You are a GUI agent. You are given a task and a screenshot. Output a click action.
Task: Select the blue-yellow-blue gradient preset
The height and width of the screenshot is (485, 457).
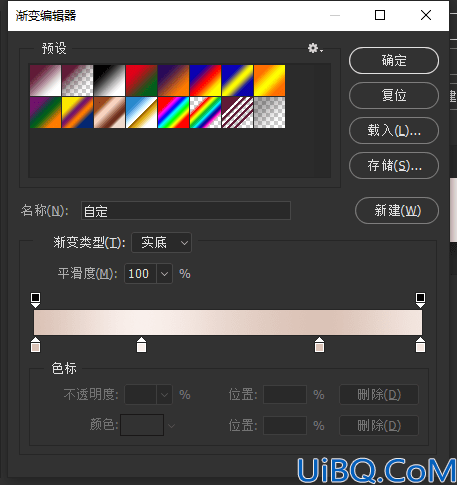[238, 80]
